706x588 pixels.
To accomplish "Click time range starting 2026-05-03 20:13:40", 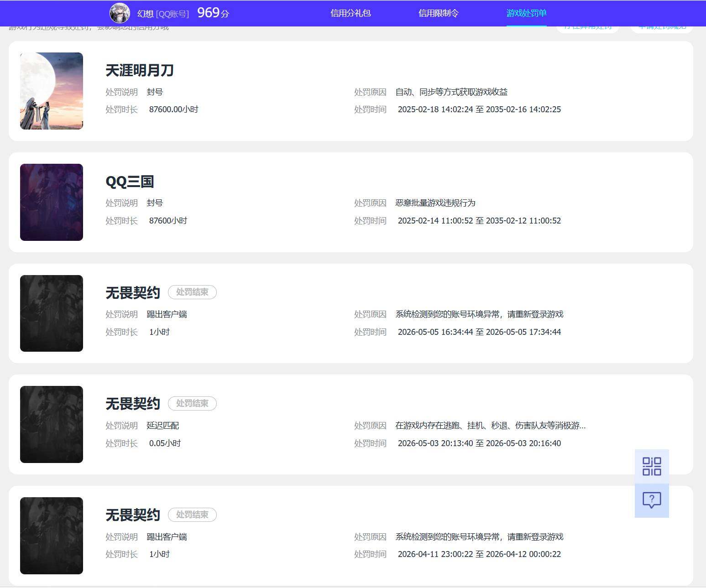I will [479, 443].
